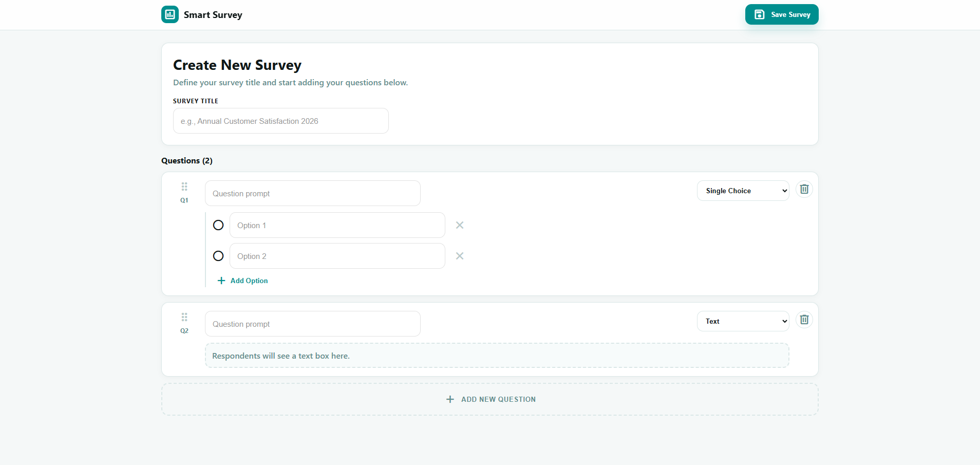Delete question Q2 with trash icon
This screenshot has height=465, width=980.
point(804,320)
